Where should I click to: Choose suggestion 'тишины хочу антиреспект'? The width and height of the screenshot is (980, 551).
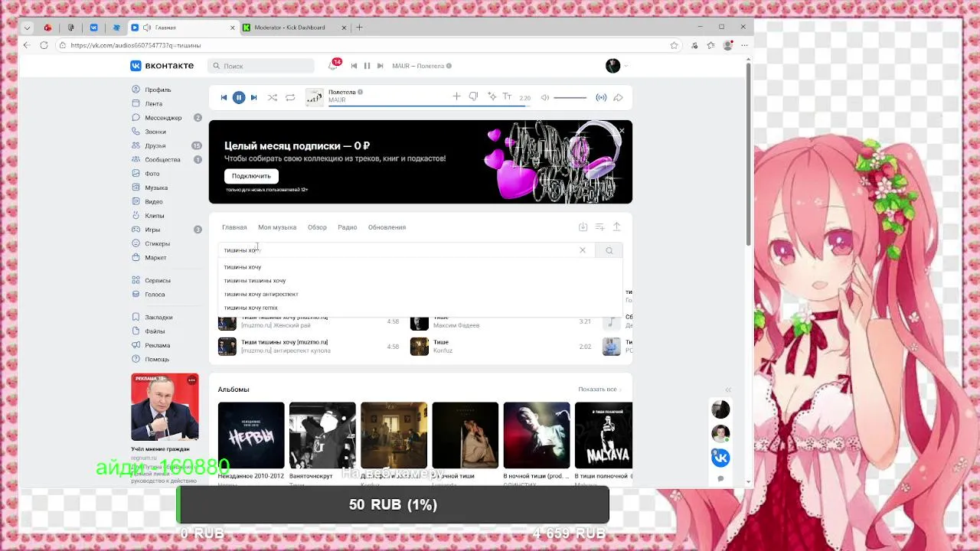260,294
